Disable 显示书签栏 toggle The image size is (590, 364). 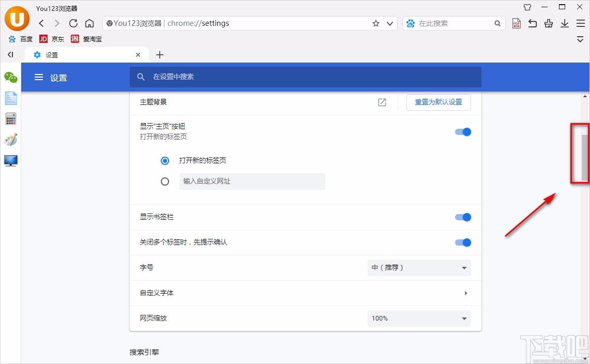[x=463, y=217]
